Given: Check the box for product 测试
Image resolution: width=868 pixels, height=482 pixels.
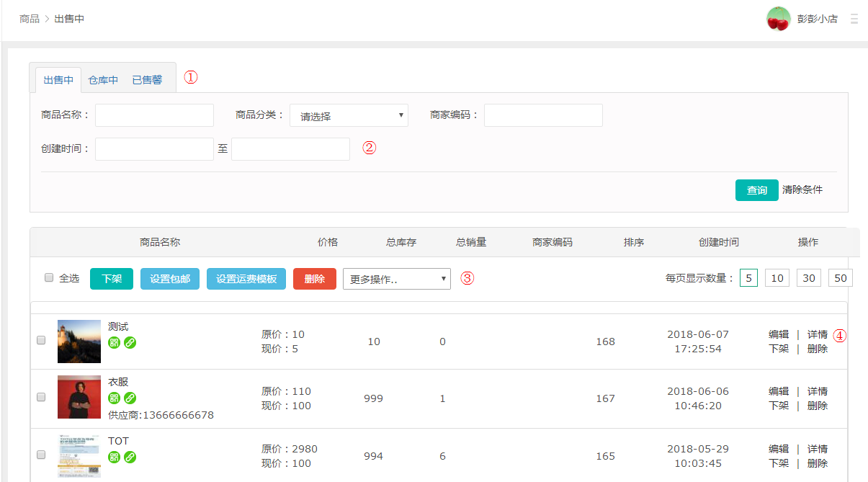Looking at the screenshot, I should [41, 341].
